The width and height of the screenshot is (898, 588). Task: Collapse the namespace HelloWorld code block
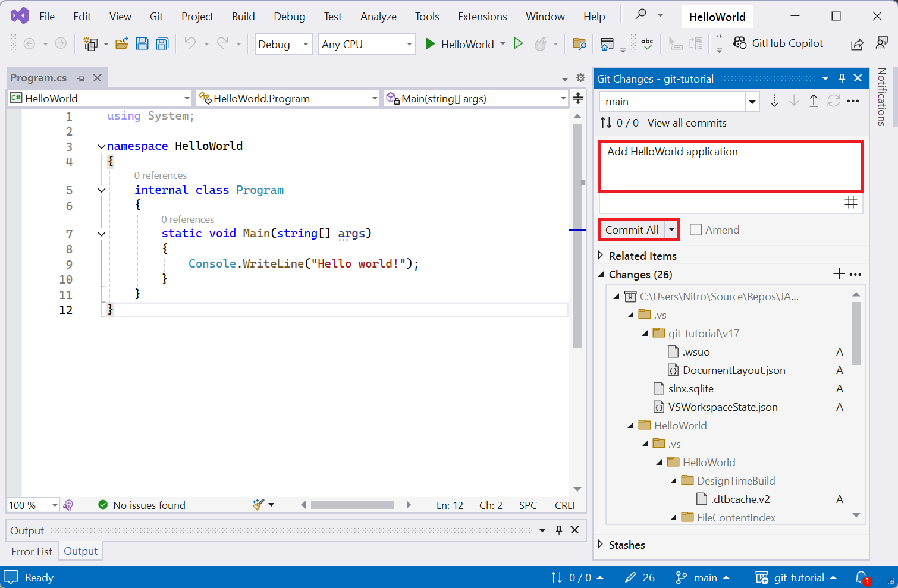coord(101,146)
